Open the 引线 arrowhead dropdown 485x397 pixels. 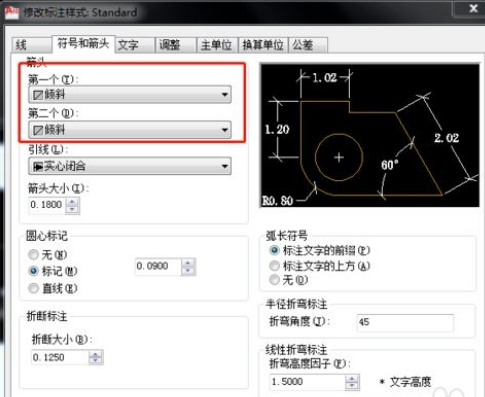(130, 166)
